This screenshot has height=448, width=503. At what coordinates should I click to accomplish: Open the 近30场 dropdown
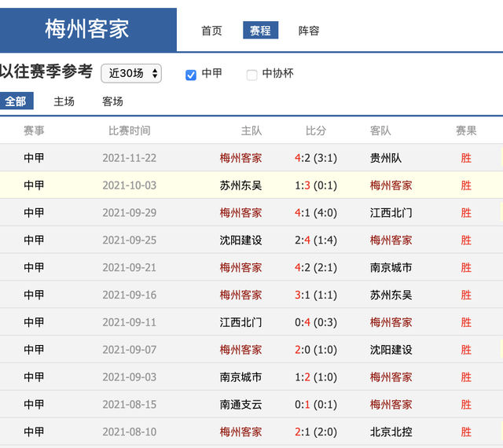tap(131, 73)
